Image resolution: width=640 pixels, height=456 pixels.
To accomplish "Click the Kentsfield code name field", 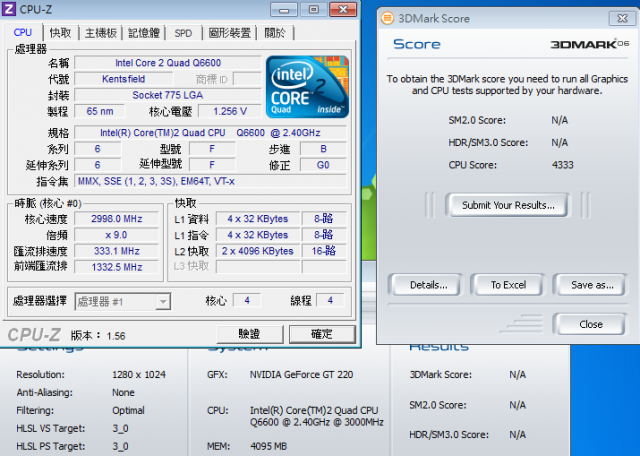I will [x=124, y=79].
